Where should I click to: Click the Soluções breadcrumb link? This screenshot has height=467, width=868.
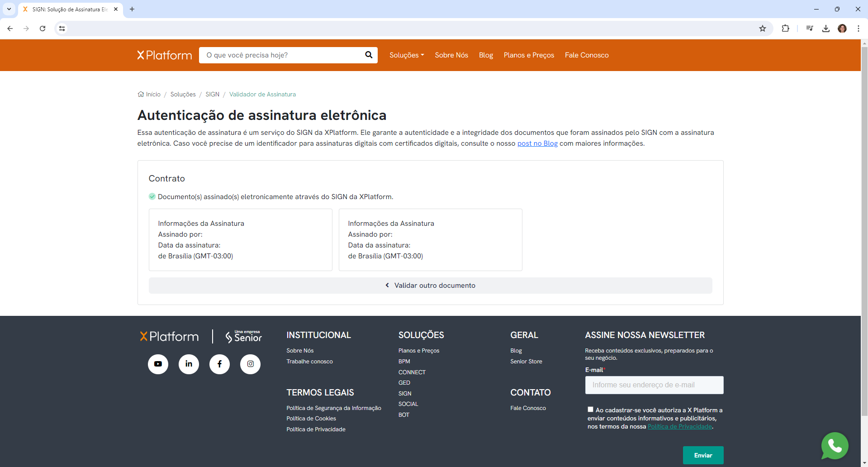pos(183,94)
